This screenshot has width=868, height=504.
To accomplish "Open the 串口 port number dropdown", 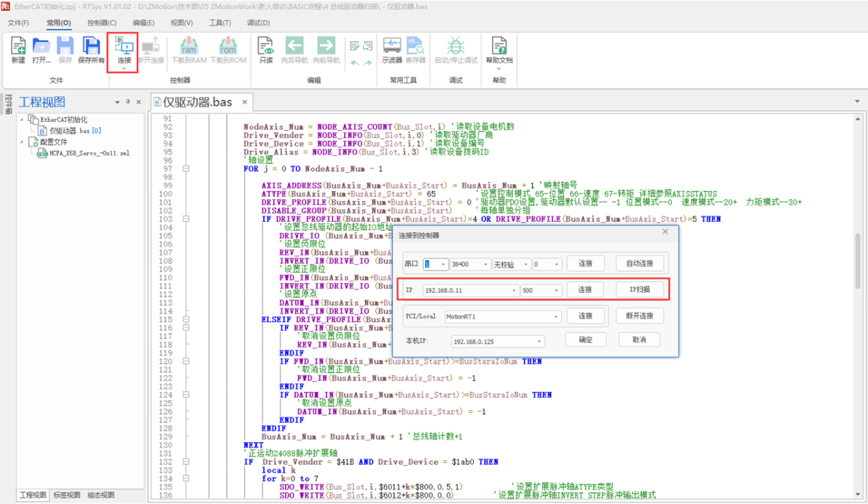I will pos(443,264).
